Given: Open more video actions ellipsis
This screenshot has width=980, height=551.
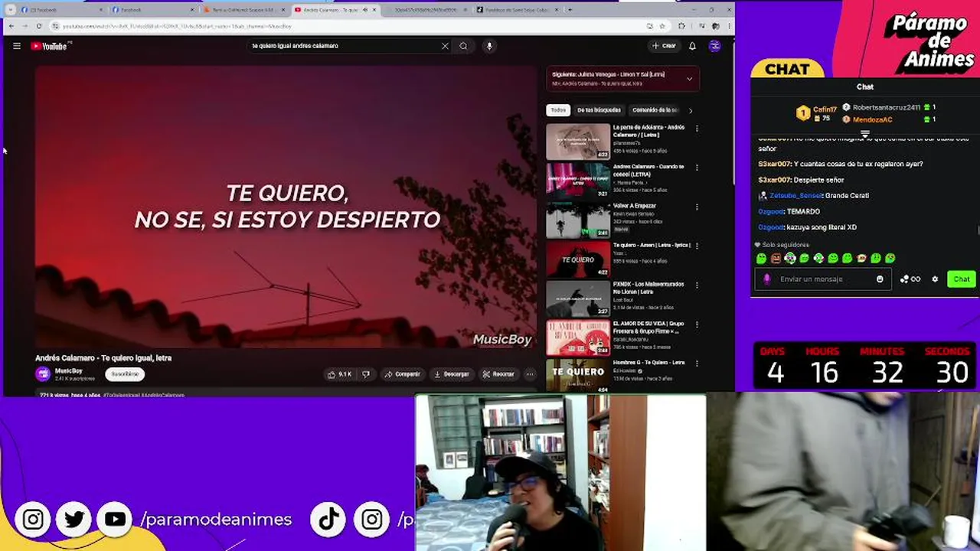Looking at the screenshot, I should (530, 374).
